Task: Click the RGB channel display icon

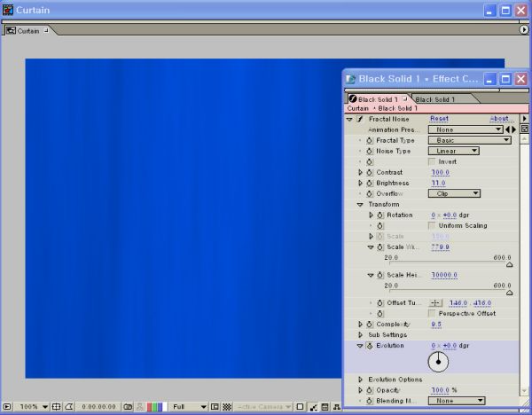Action: (x=156, y=406)
